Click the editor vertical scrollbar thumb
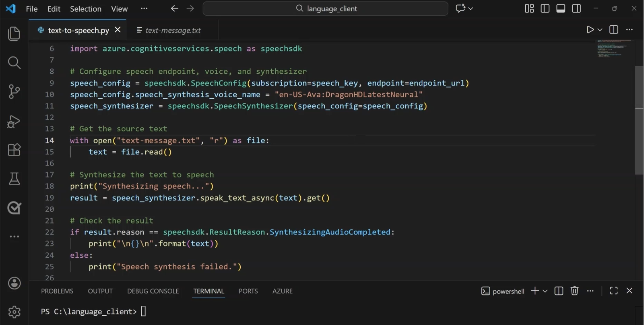 click(639, 120)
